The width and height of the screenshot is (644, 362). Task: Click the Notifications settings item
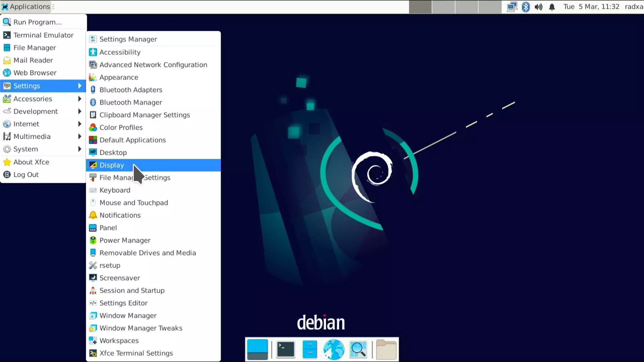(120, 215)
